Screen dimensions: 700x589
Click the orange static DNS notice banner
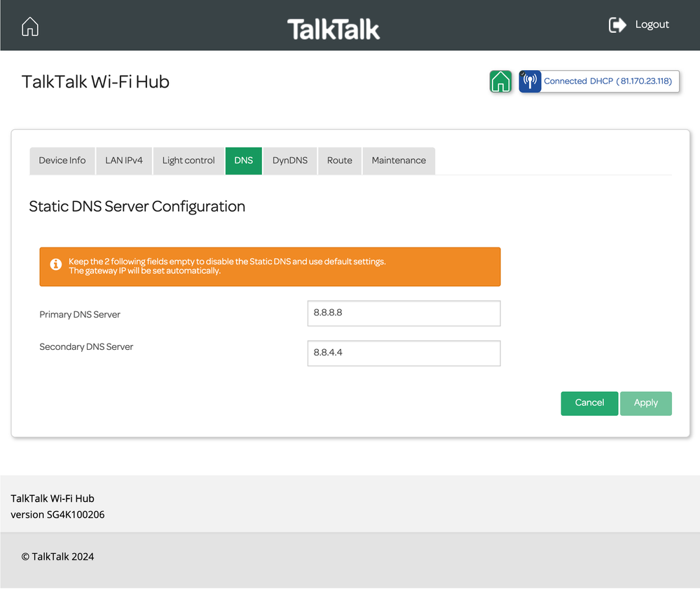[280, 266]
